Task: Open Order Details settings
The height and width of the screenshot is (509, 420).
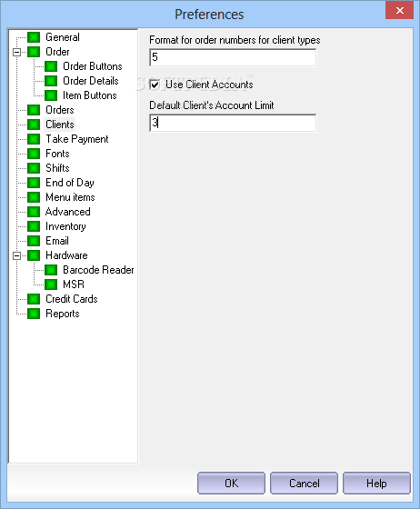Action: click(91, 81)
